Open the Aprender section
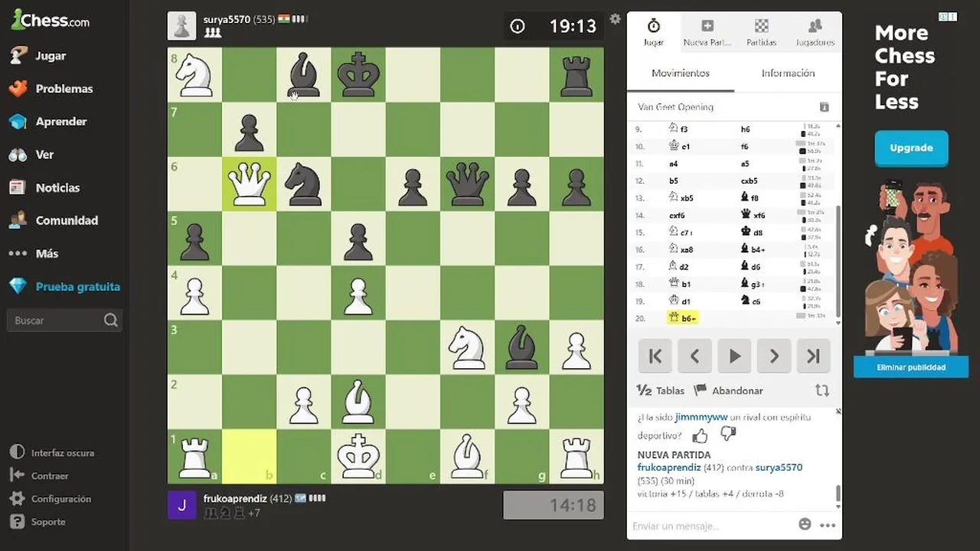The width and height of the screenshot is (980, 551). pos(60,122)
